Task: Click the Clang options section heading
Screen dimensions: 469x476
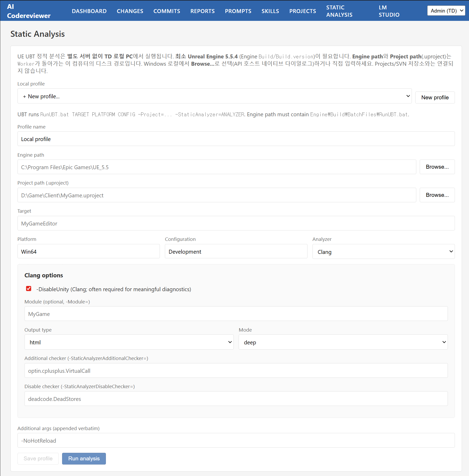Action: pos(44,275)
